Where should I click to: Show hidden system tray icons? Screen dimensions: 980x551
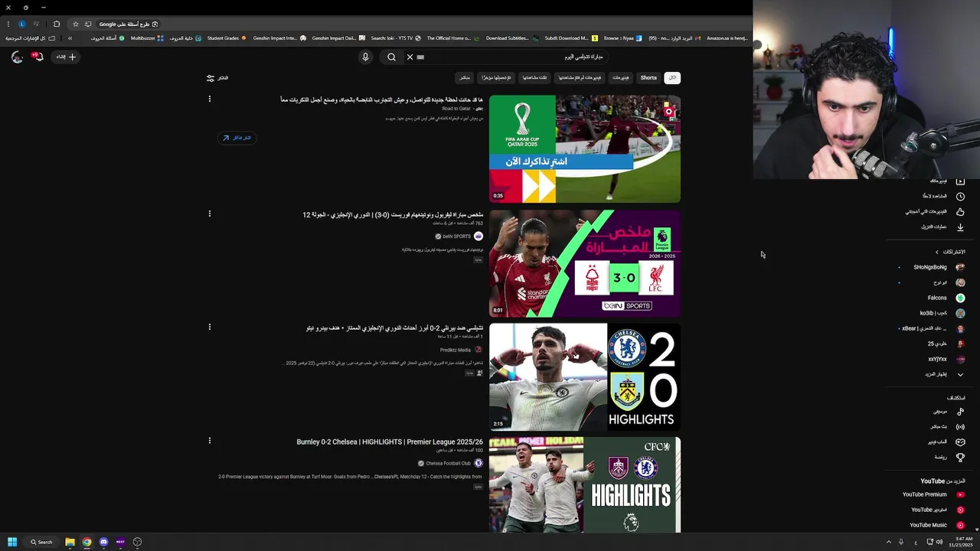click(889, 542)
